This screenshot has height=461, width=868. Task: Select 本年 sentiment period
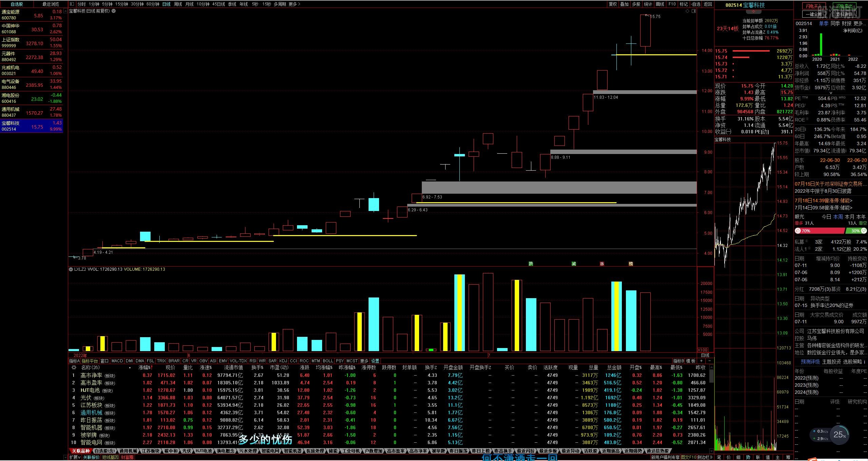861,216
